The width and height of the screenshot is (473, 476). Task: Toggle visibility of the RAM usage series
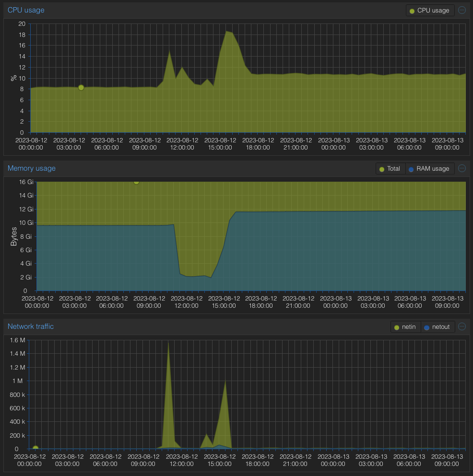[430, 168]
